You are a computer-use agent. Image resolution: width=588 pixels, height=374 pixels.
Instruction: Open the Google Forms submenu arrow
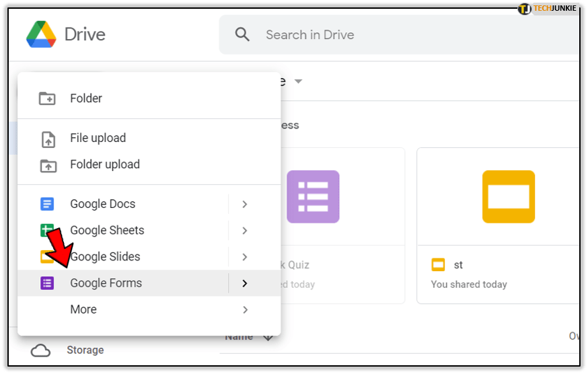[x=245, y=283]
